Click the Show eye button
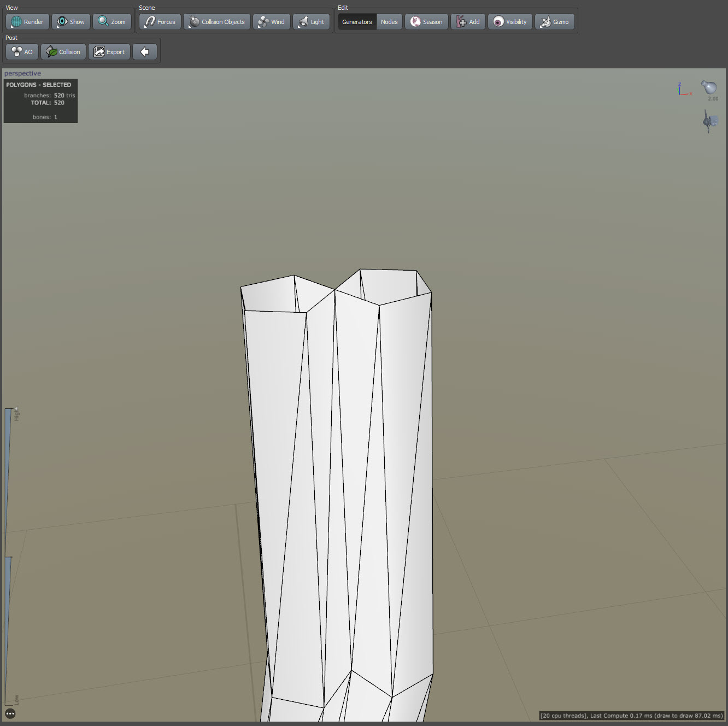This screenshot has width=728, height=726. (x=71, y=22)
